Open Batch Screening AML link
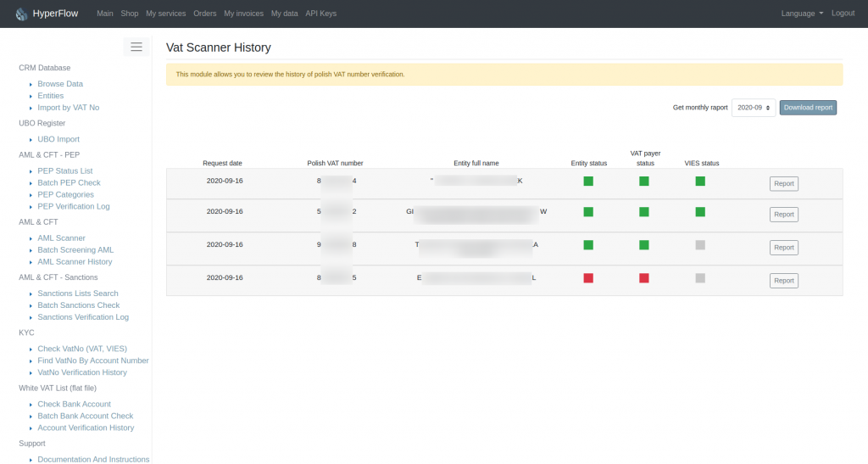This screenshot has height=464, width=868. click(75, 249)
